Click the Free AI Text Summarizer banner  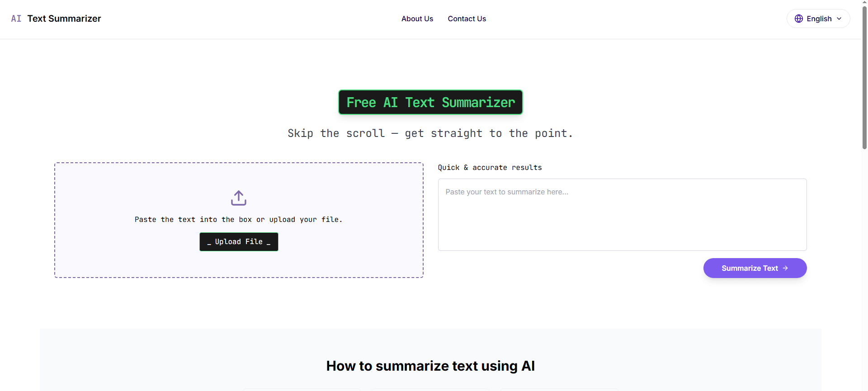coord(430,102)
